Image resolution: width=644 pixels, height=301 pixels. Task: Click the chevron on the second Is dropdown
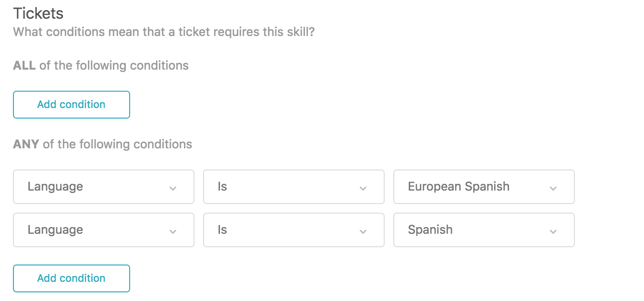coord(363,230)
